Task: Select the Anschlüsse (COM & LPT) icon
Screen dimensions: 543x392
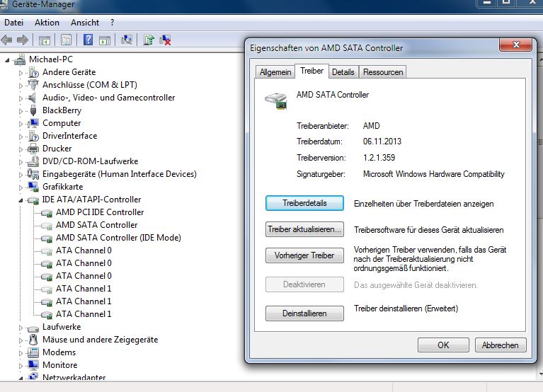Action: [x=33, y=85]
